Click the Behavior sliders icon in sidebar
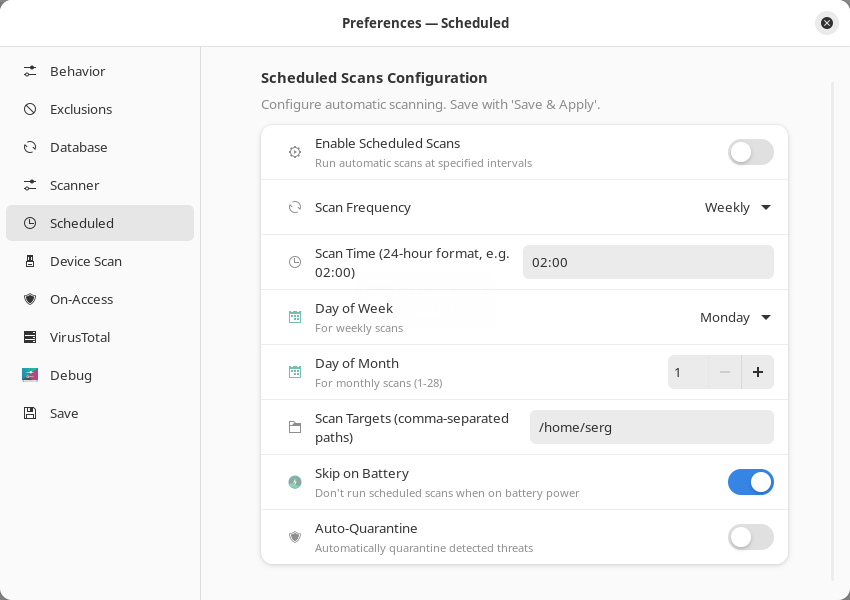Image resolution: width=850 pixels, height=600 pixels. click(30, 71)
